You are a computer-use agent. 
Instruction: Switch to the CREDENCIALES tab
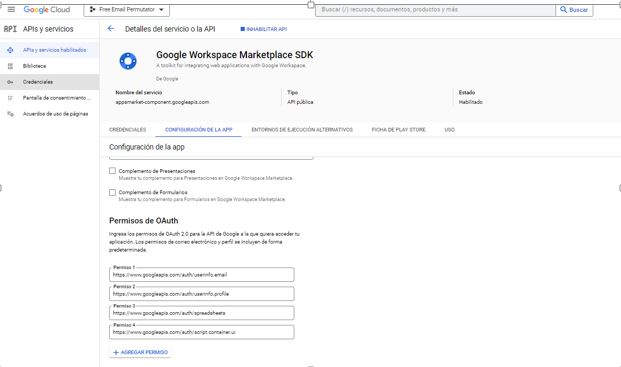[128, 129]
